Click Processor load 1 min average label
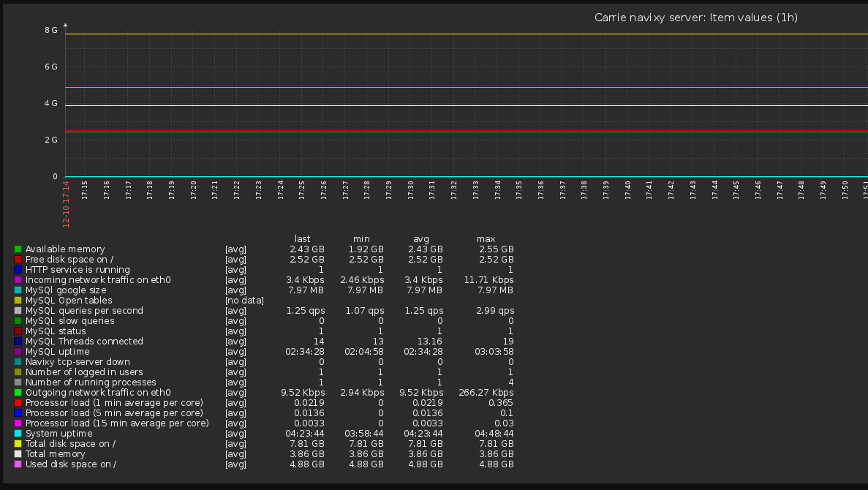868x490 pixels. coord(114,403)
